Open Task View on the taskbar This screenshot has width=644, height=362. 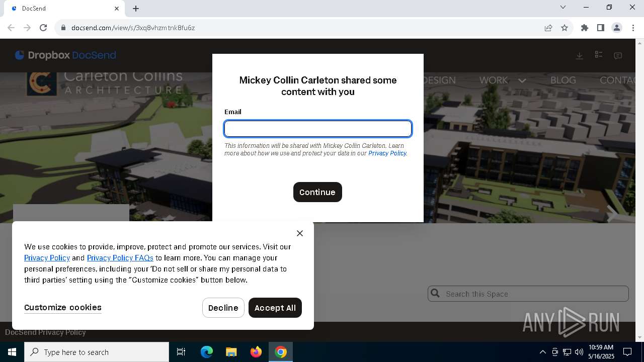pyautogui.click(x=181, y=352)
